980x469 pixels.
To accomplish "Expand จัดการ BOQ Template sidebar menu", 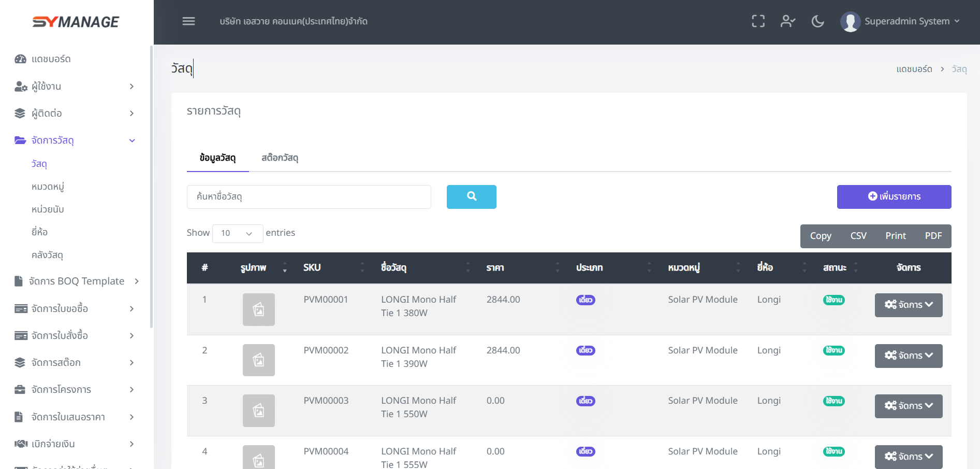I will click(x=77, y=281).
